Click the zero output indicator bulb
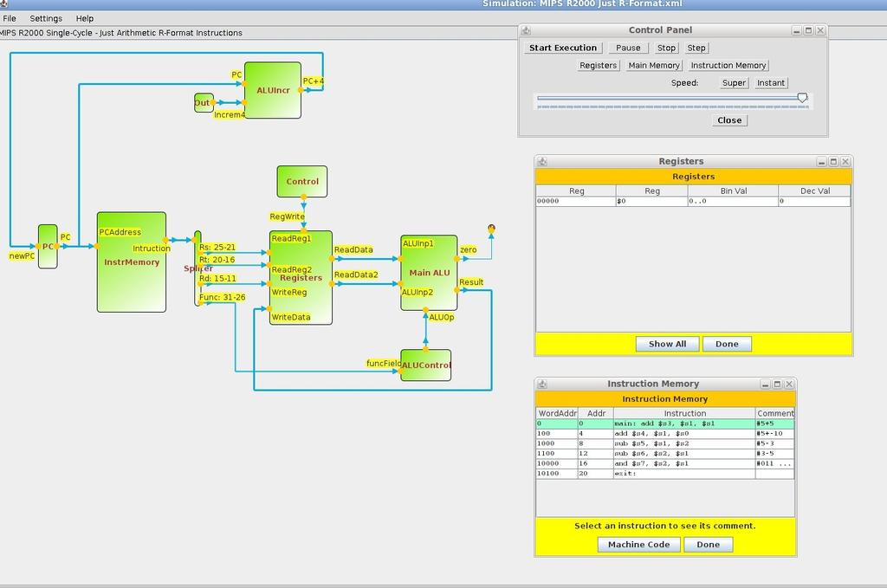 point(492,229)
